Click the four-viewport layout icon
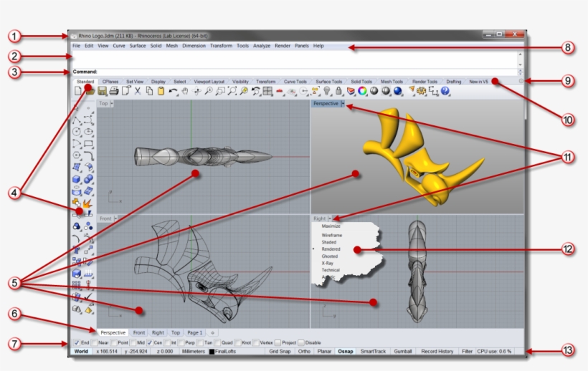The image size is (588, 371). pos(267,91)
